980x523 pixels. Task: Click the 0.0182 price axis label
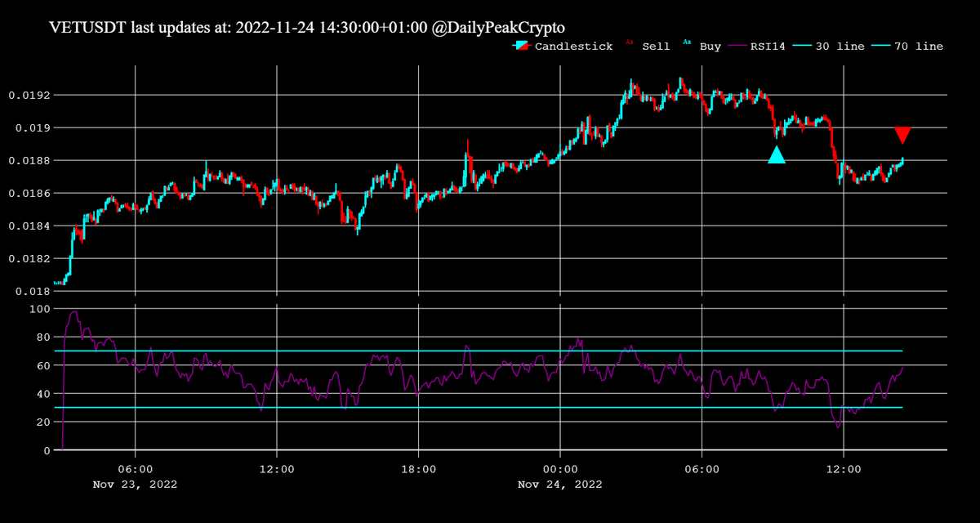click(29, 259)
